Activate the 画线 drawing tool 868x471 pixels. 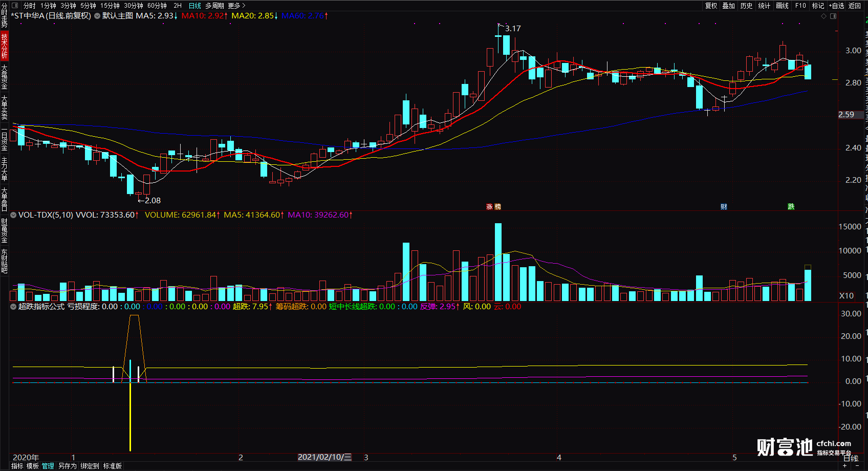[783, 6]
